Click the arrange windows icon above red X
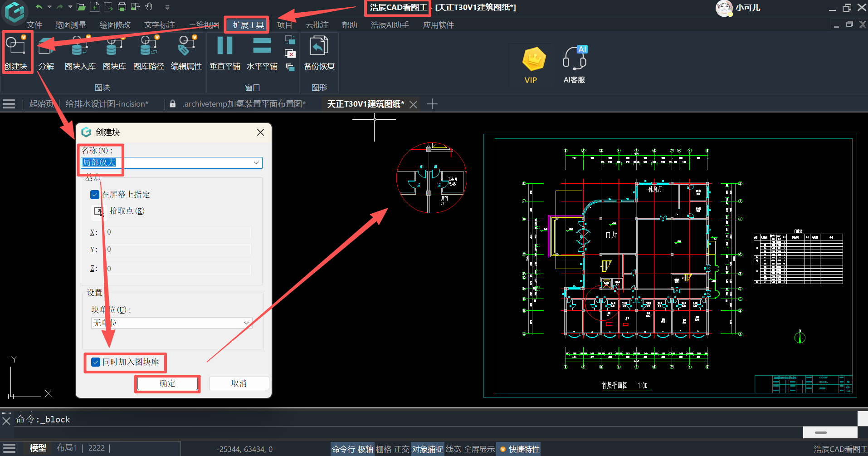The height and width of the screenshot is (456, 868). pos(290,40)
